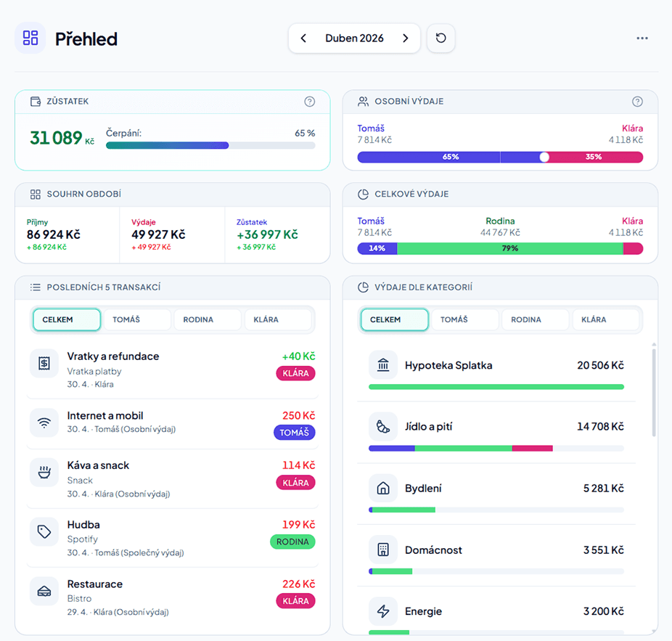Switch transactions list to Rodina tab
This screenshot has height=641, width=672.
pyautogui.click(x=208, y=319)
